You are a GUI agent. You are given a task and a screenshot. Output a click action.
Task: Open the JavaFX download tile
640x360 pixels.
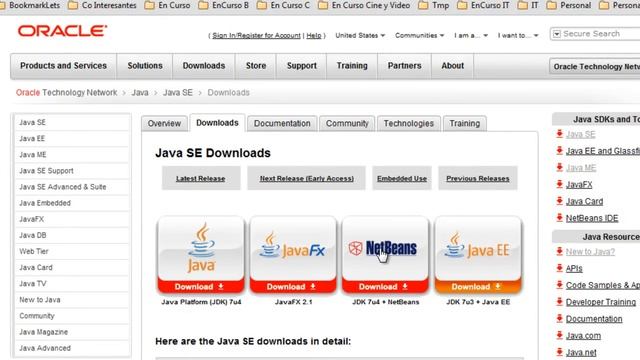click(x=293, y=255)
